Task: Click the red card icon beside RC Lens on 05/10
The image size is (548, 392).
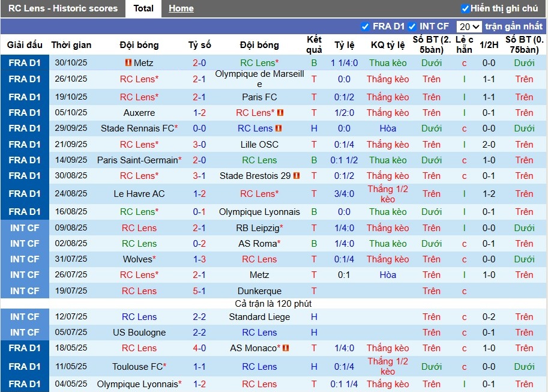Action: coord(280,112)
